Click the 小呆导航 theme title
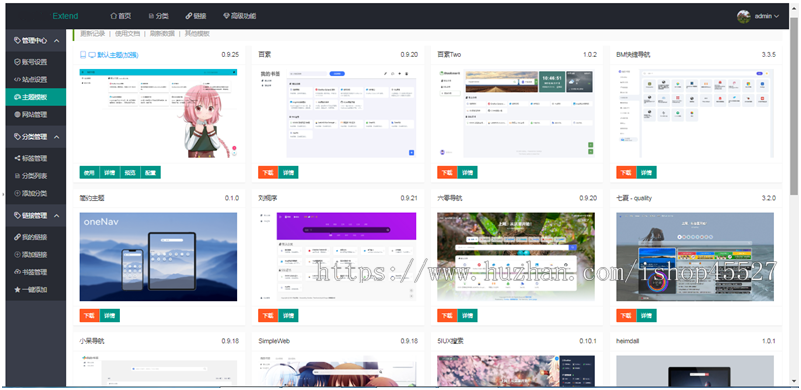This screenshot has width=801, height=390. (92, 341)
